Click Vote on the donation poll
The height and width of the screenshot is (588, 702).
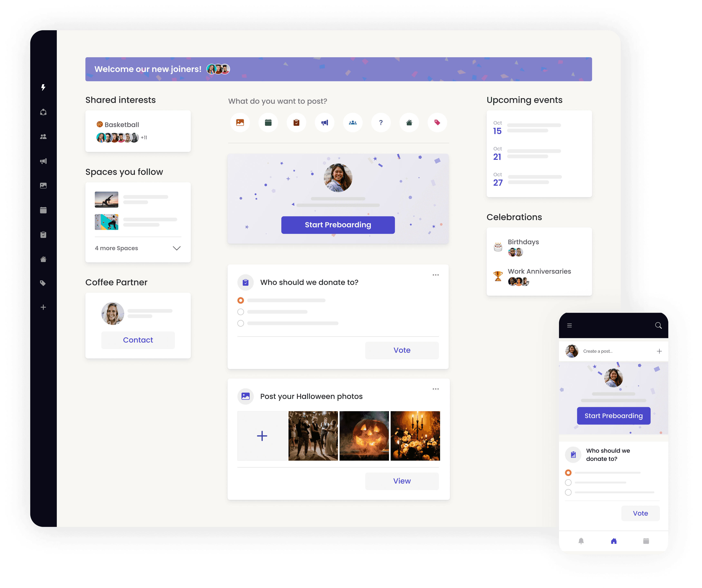402,350
